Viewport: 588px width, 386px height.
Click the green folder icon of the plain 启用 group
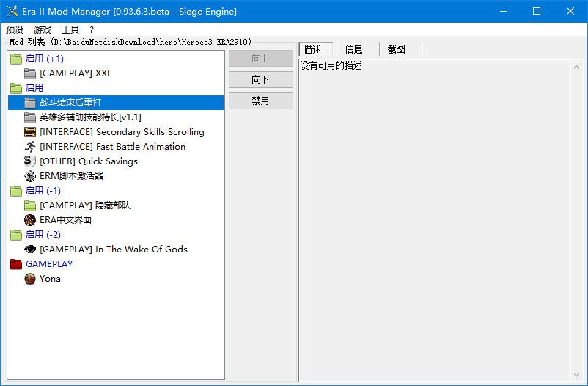pyautogui.click(x=16, y=88)
